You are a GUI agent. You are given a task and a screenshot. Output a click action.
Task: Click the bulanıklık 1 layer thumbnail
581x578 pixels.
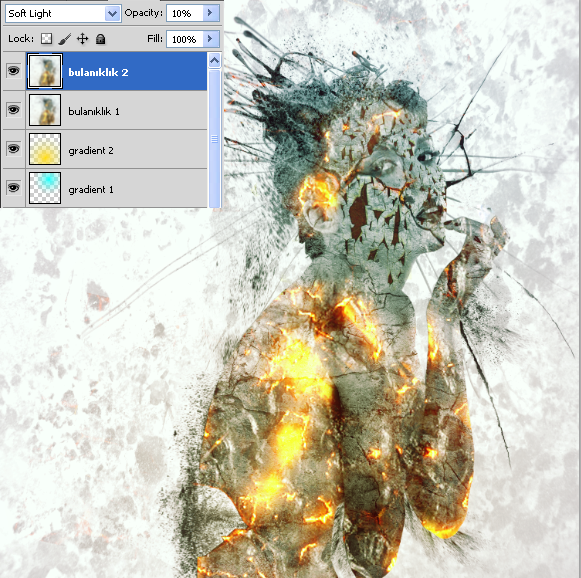[x=45, y=110]
